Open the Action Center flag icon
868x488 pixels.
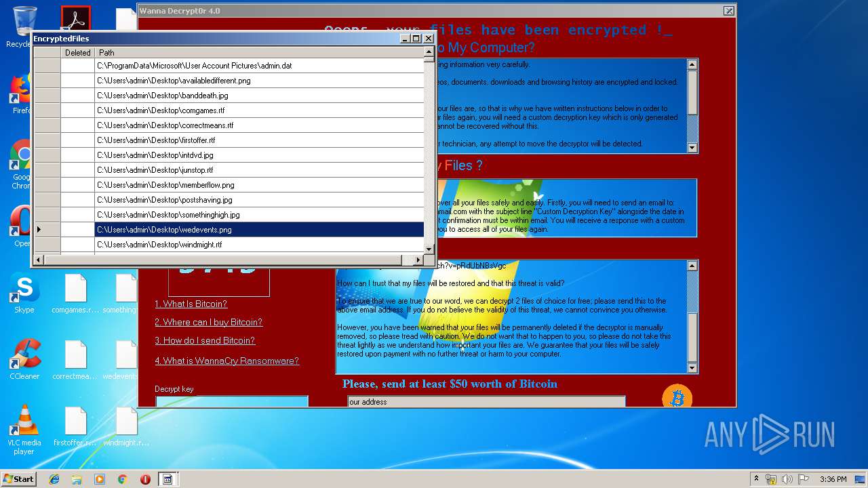[x=804, y=479]
